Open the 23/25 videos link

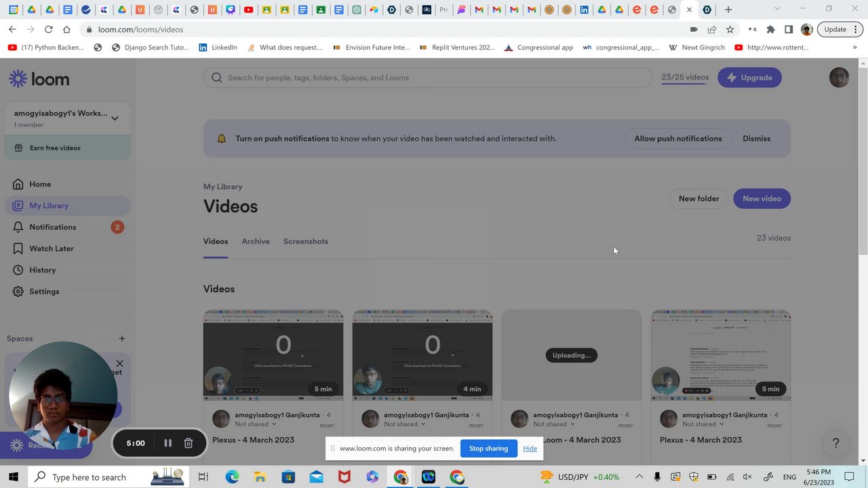[685, 77]
